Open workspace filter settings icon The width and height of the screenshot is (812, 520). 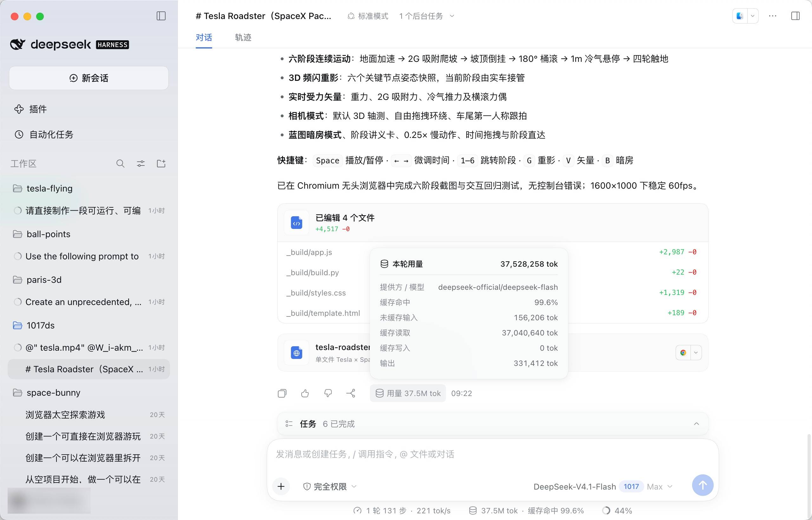[x=141, y=164]
